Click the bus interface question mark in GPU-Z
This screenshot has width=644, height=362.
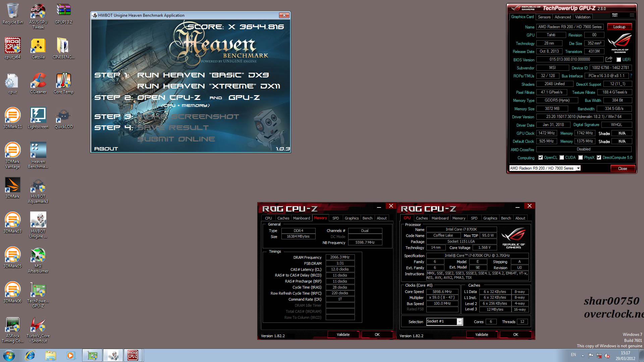[631, 76]
